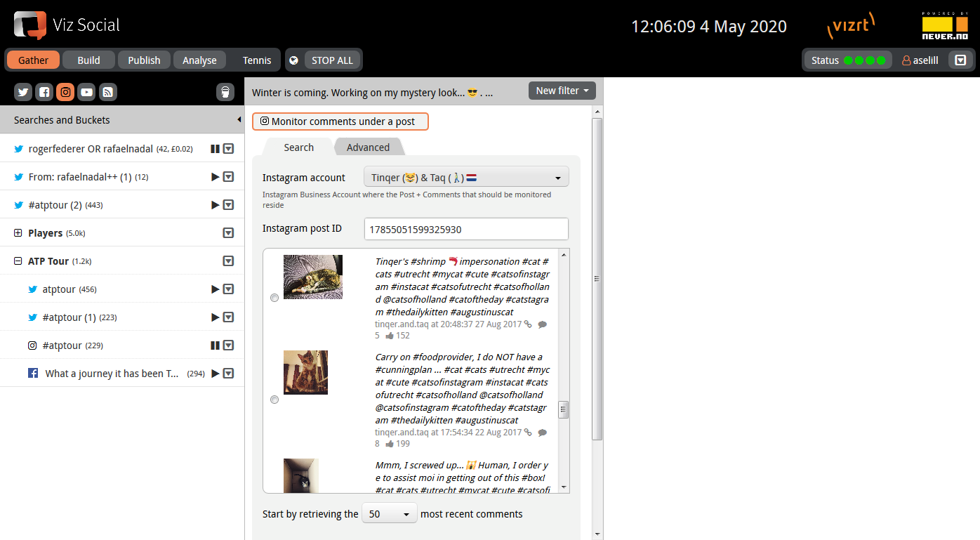Click the user icon beside aselill
The width and height of the screenshot is (980, 540).
tap(906, 60)
